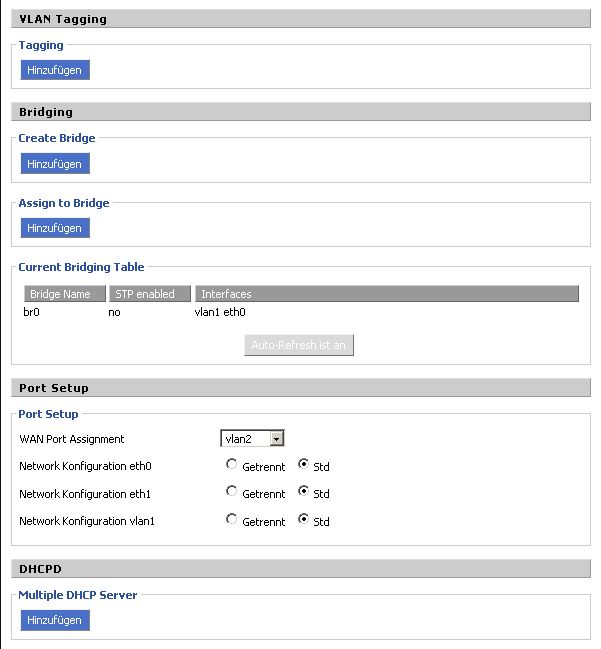This screenshot has height=649, width=601.
Task: Add a new bridge via Create Bridge
Action: 55,163
